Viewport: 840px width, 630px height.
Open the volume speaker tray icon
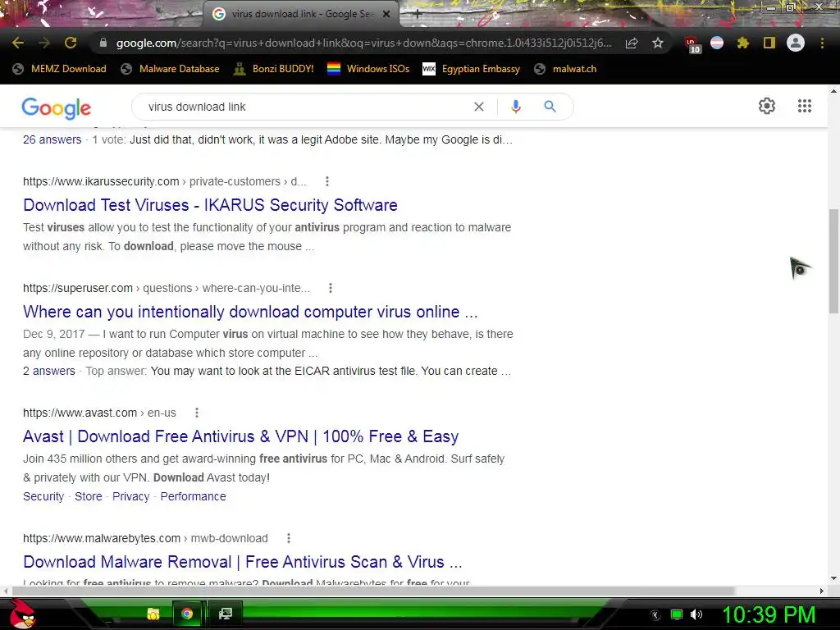(696, 614)
